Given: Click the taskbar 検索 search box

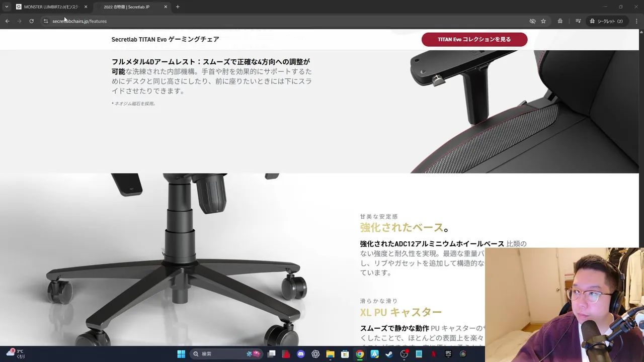Looking at the screenshot, I should (226, 354).
